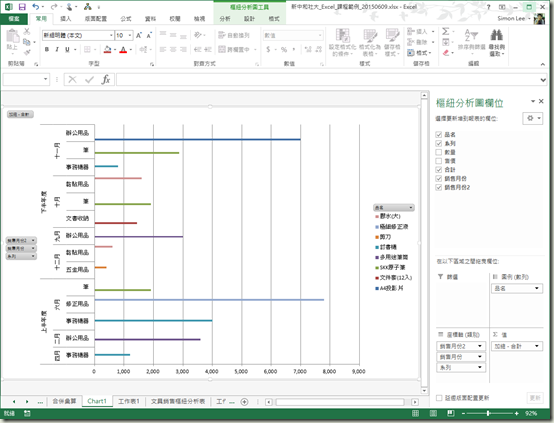The width and height of the screenshot is (554, 423).
Task: Enable defer layout update checkbox
Action: click(x=439, y=398)
